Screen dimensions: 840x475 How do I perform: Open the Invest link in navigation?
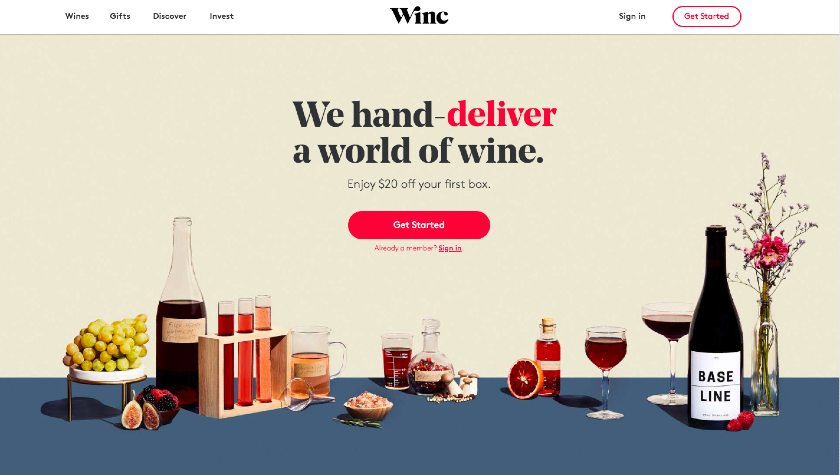click(x=221, y=16)
